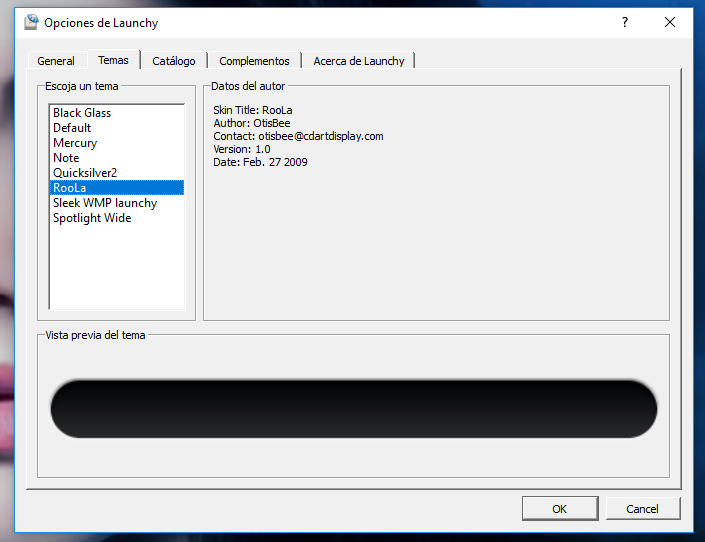Open the Catálogo tab
The image size is (705, 542).
[x=174, y=61]
